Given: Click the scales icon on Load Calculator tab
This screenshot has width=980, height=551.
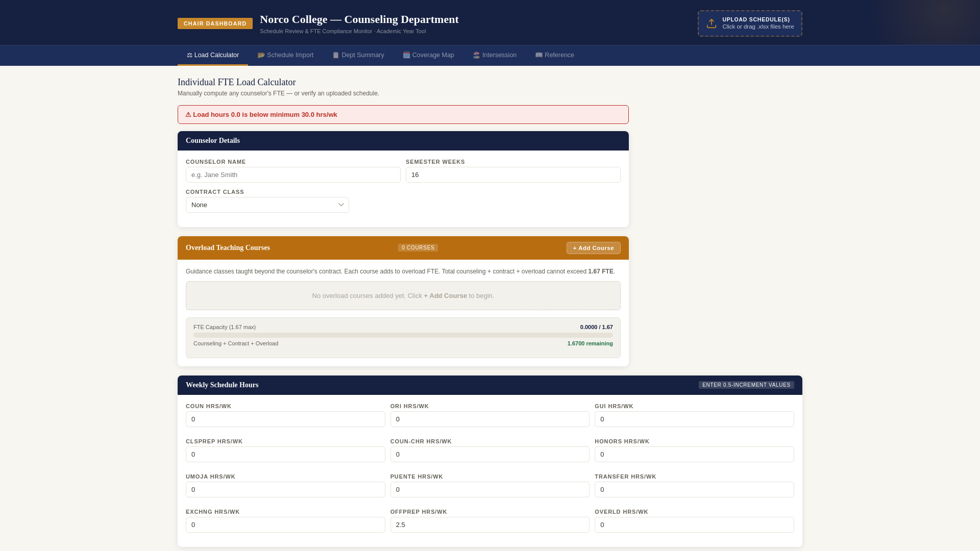Looking at the screenshot, I should pos(189,55).
